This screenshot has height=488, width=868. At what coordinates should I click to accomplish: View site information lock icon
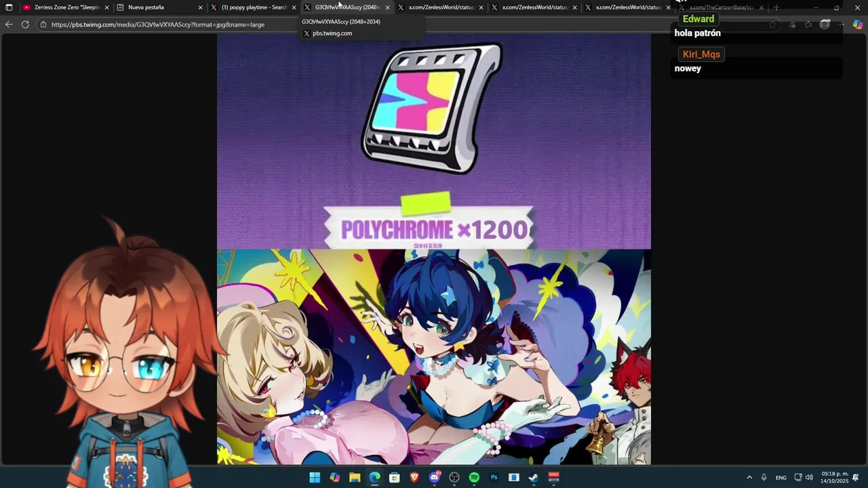[x=43, y=24]
